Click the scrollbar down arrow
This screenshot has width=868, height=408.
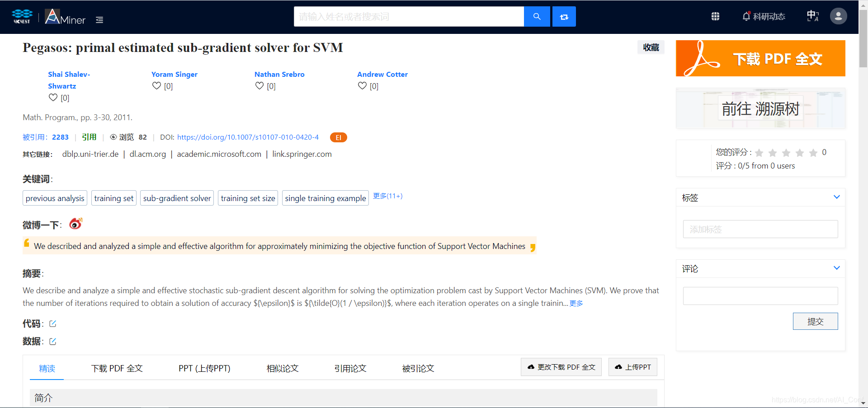(863, 403)
